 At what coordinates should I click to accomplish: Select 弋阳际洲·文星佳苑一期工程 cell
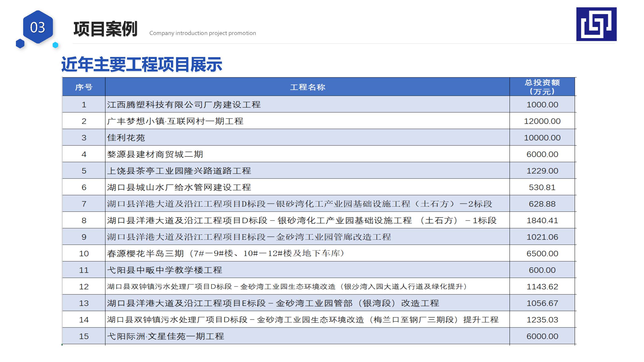(x=165, y=336)
